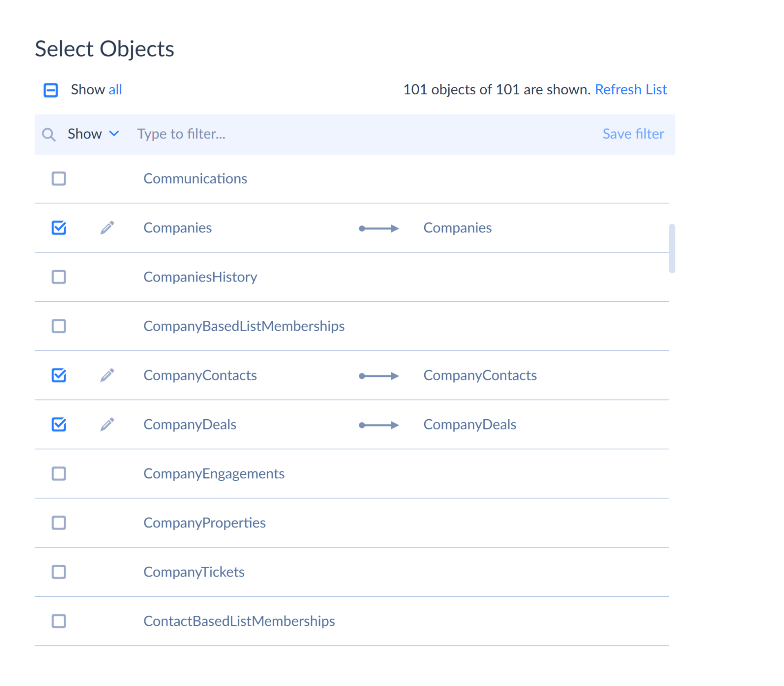Open the Show filter dropdown
The width and height of the screenshot is (784, 686).
tap(93, 134)
